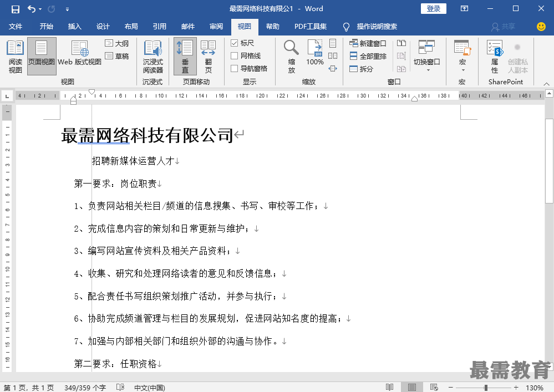The width and height of the screenshot is (554, 392).
Task: Click 拆分 split window
Action: click(361, 69)
